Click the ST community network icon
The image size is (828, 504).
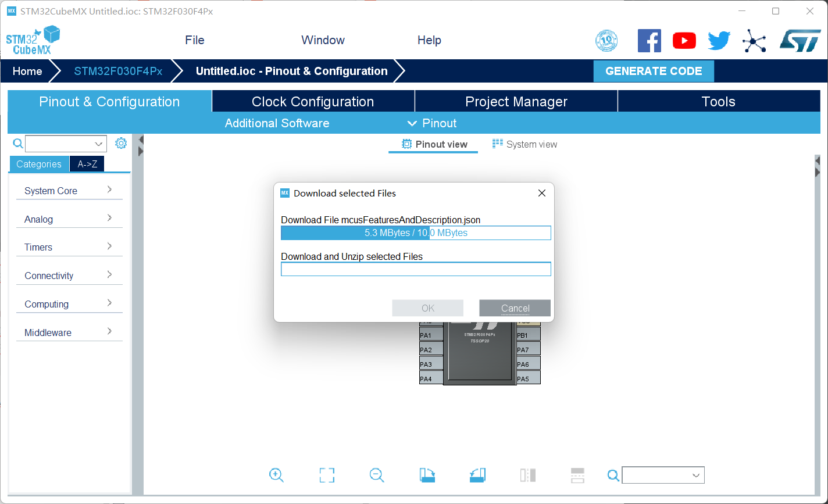(x=754, y=41)
